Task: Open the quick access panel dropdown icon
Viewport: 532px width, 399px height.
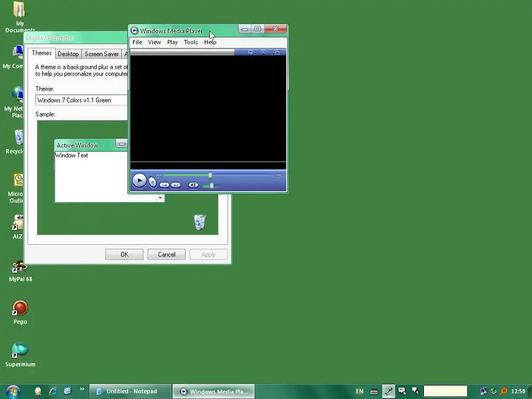Action: [250, 52]
